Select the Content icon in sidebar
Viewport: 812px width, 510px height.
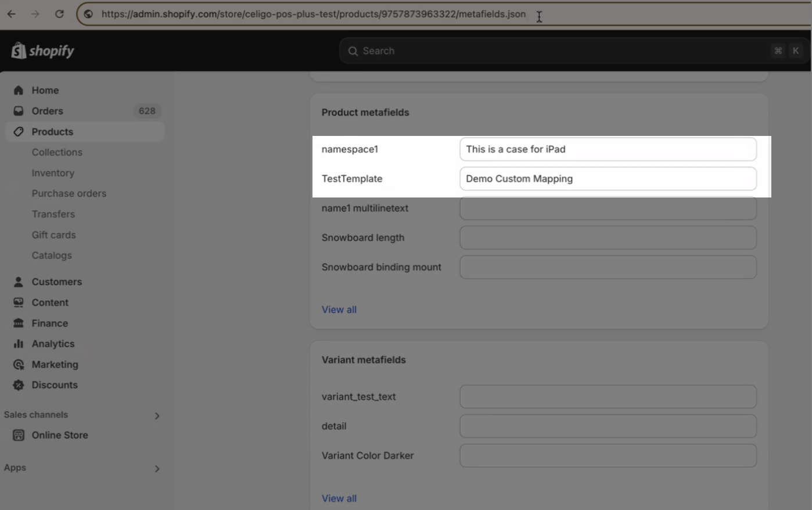[19, 303]
